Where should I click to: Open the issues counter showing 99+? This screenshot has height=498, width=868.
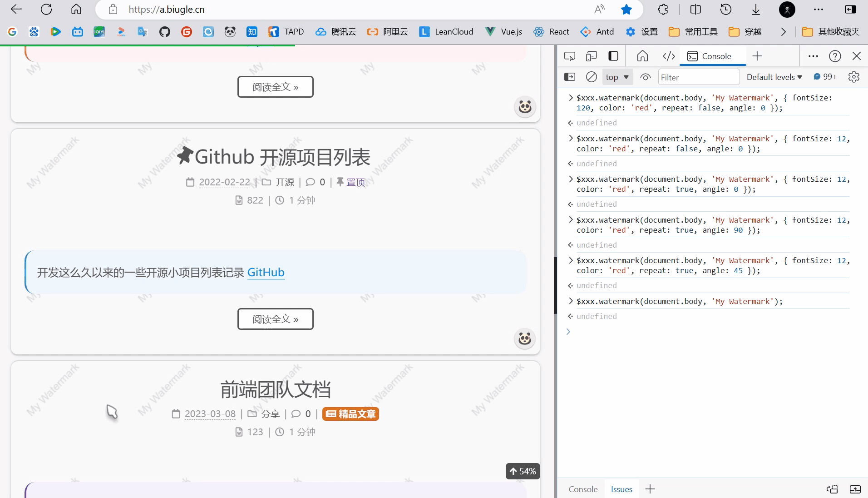pyautogui.click(x=825, y=77)
